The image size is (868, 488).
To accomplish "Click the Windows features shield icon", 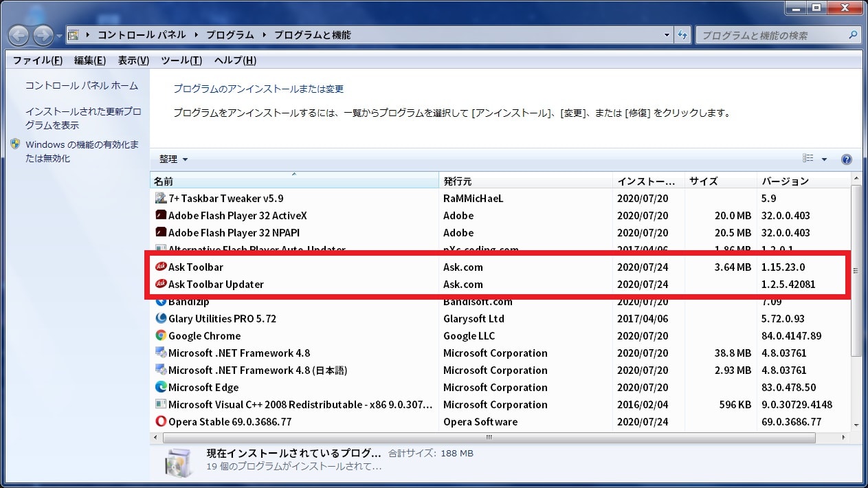I will click(x=16, y=144).
